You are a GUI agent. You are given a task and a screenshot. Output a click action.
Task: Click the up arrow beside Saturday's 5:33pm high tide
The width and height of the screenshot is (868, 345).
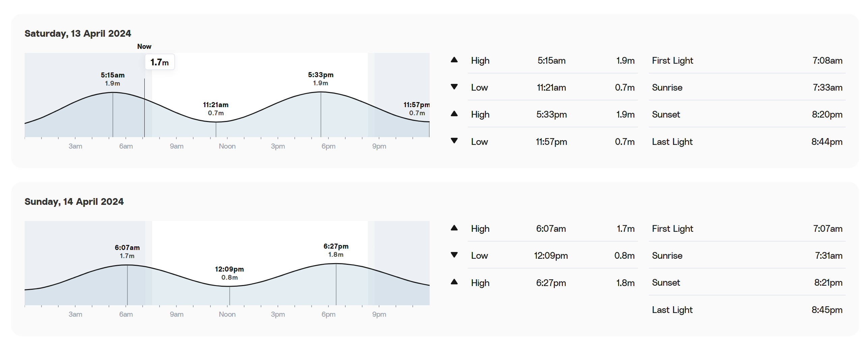point(454,114)
